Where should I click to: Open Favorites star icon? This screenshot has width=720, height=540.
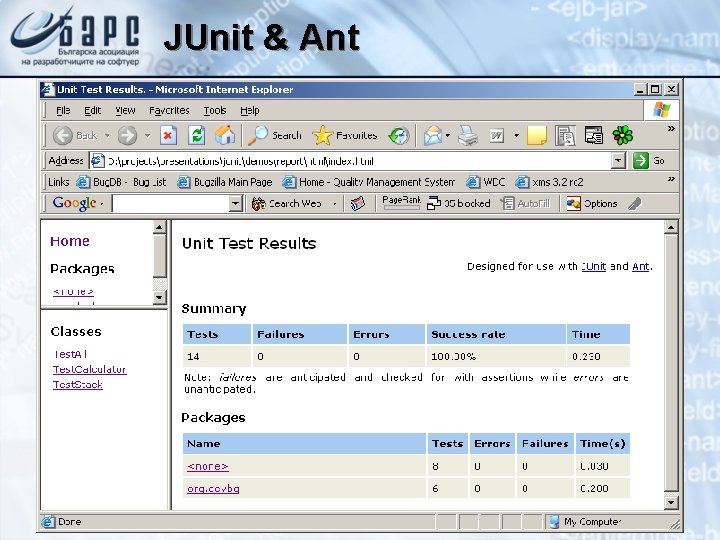coord(322,135)
